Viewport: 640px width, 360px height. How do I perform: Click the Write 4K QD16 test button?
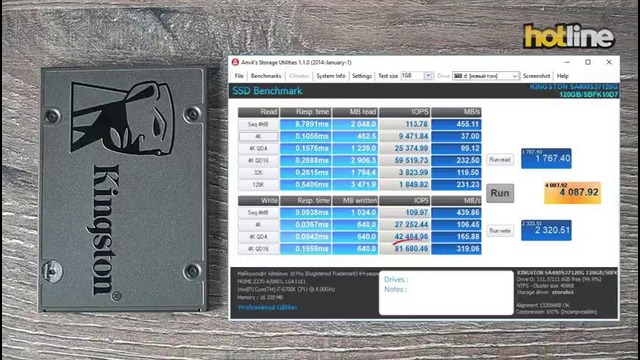[258, 249]
